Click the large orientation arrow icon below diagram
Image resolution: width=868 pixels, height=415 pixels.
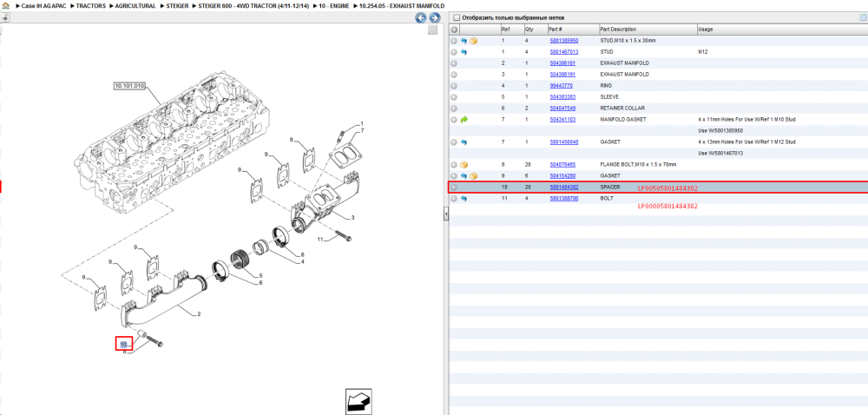pyautogui.click(x=358, y=400)
